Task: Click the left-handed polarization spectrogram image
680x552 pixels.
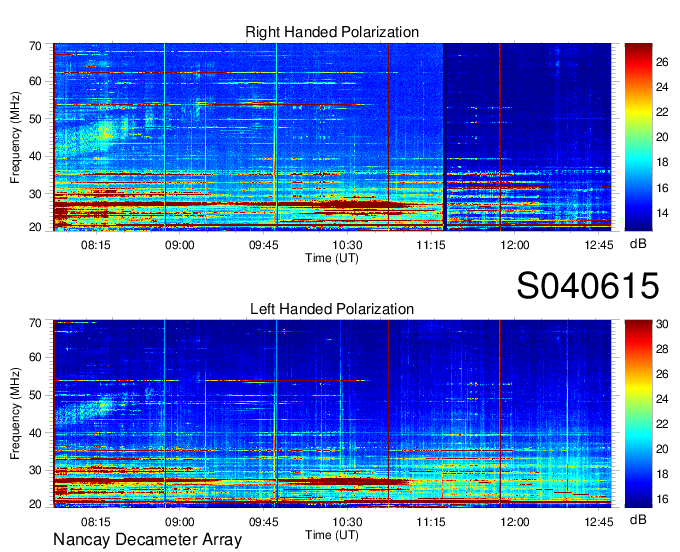Action: click(332, 414)
